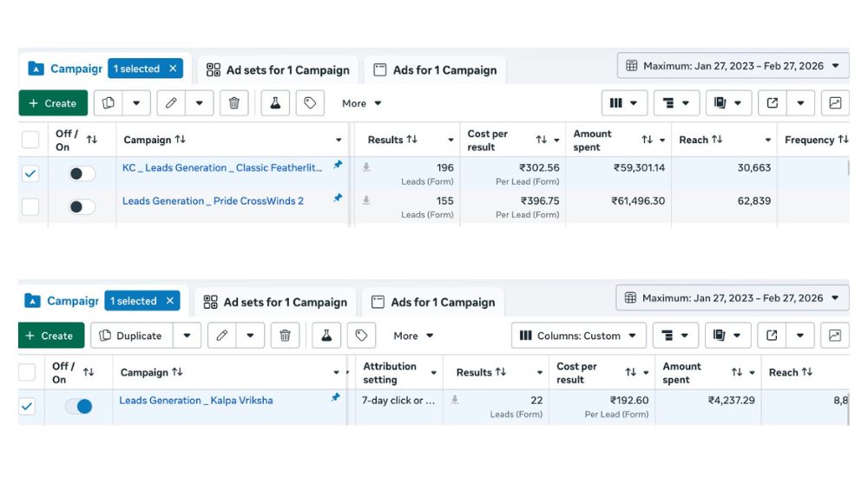Viewport: 868px width, 477px height.
Task: Open the Columns: Custom dropdown
Action: click(x=578, y=336)
